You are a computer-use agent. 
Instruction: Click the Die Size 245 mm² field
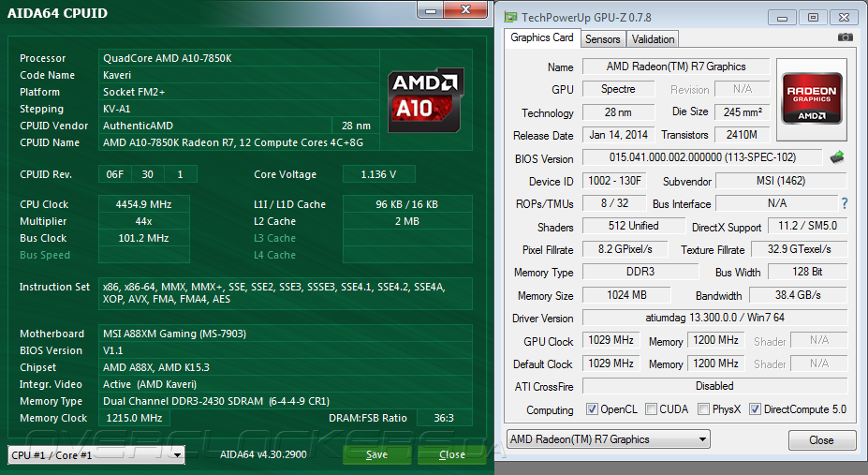coord(743,111)
